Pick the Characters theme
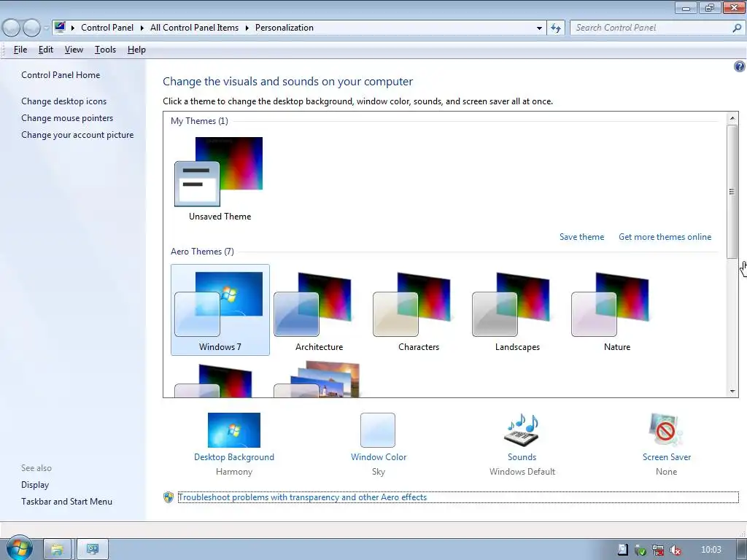 [418, 309]
